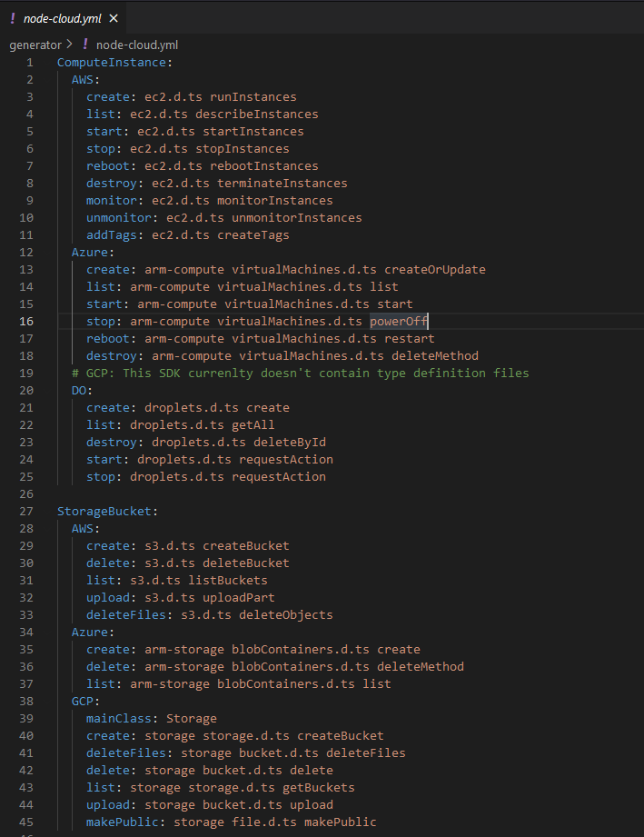Click the terminateInstances value
The image size is (644, 837).
coord(282,183)
